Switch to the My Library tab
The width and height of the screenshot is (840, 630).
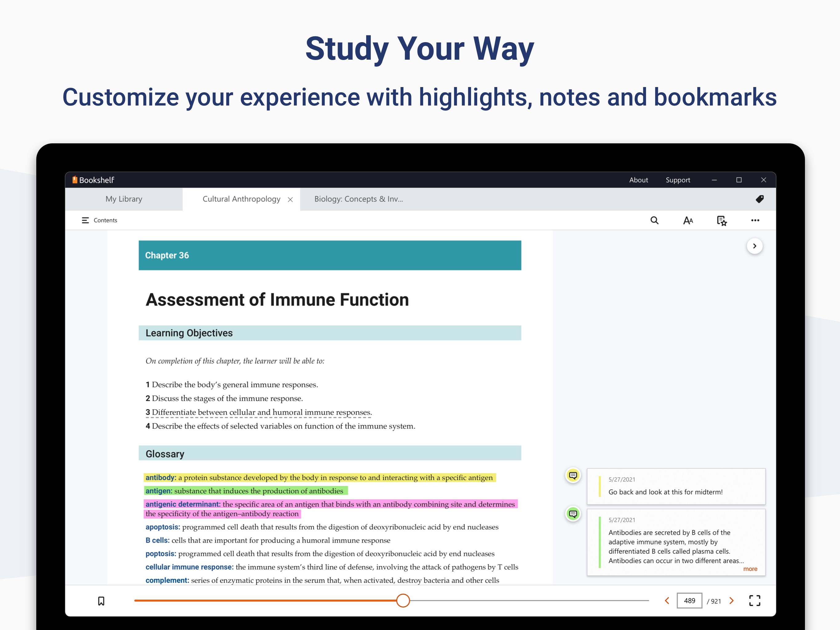point(124,199)
